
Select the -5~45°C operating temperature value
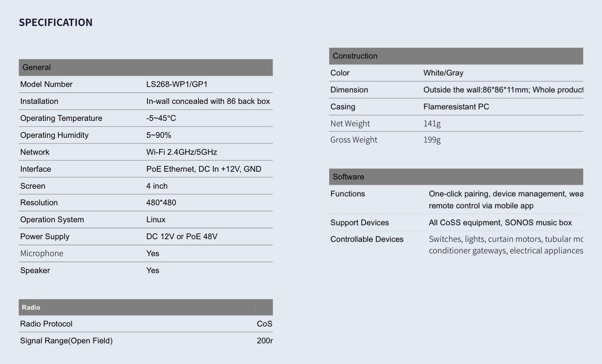[x=161, y=118]
